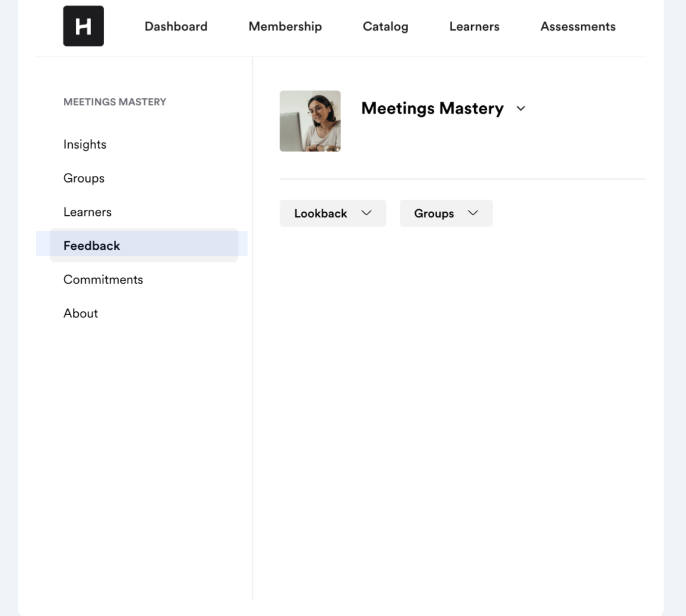
Task: Click the Lookback button label
Action: pos(320,213)
